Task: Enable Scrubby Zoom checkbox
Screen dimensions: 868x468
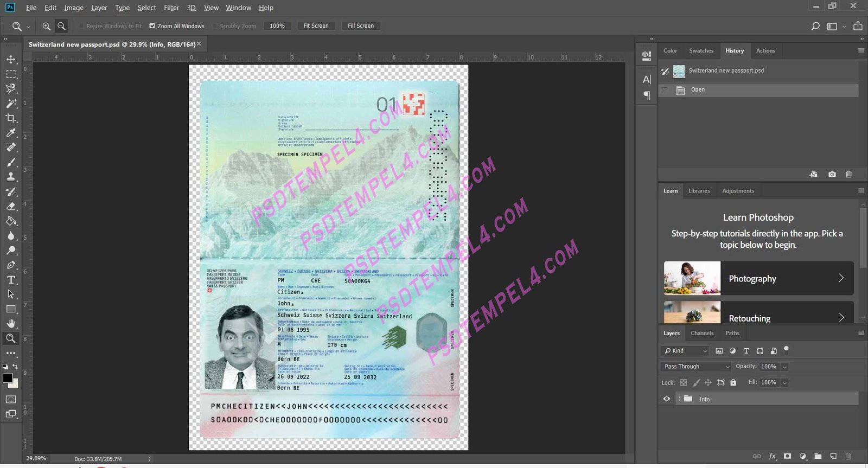Action: (215, 25)
